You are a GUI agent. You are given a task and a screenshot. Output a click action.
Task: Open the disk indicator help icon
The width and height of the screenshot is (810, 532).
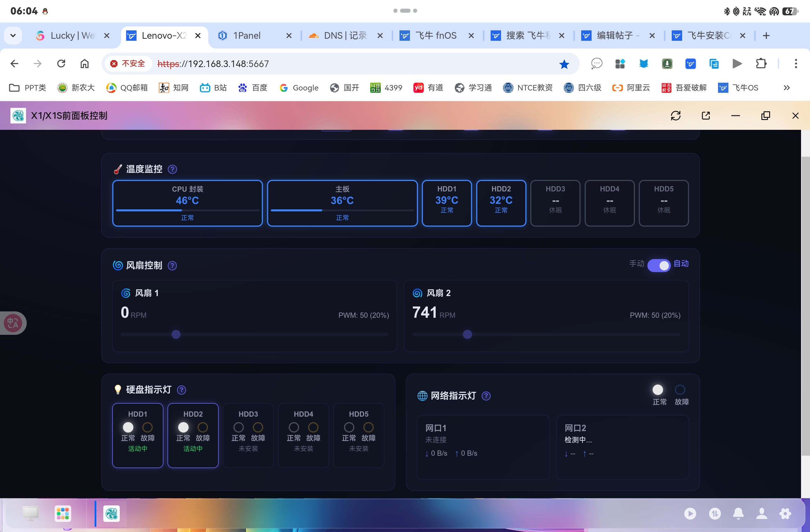182,390
